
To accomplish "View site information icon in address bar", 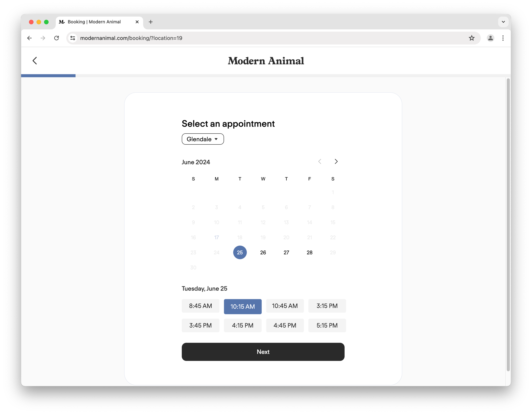I will click(x=73, y=38).
